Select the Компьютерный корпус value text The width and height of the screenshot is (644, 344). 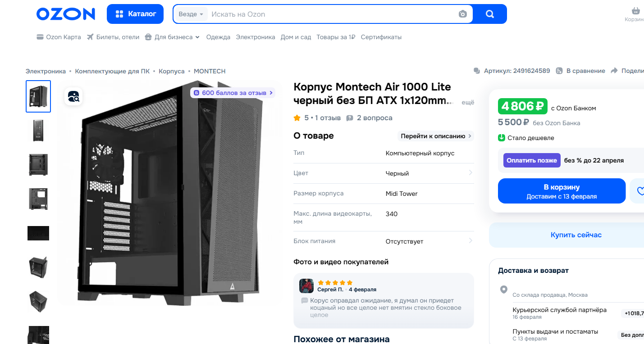(420, 153)
